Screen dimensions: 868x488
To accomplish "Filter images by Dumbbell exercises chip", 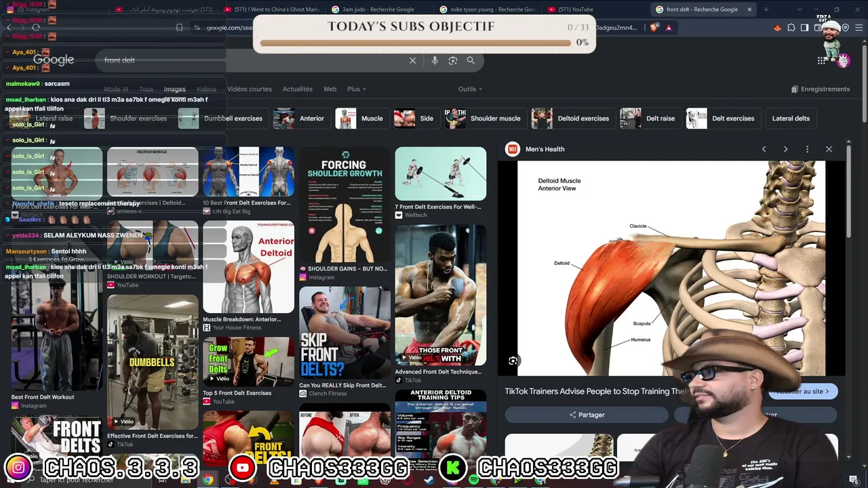I will [x=223, y=119].
